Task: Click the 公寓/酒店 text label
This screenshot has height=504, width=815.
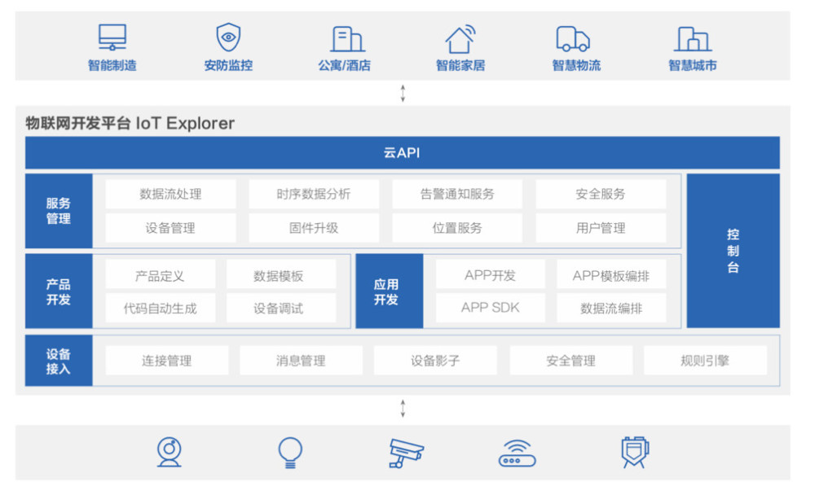Action: pyautogui.click(x=344, y=65)
